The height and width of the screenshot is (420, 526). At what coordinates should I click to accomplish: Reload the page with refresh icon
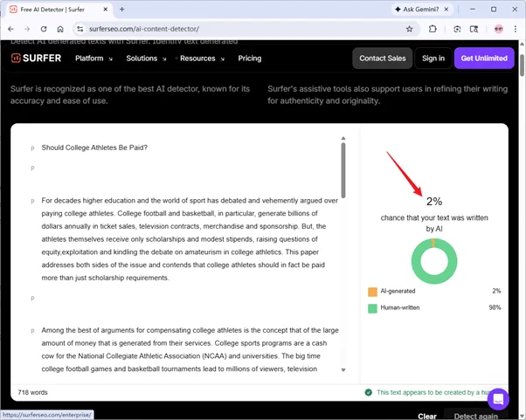(44, 29)
